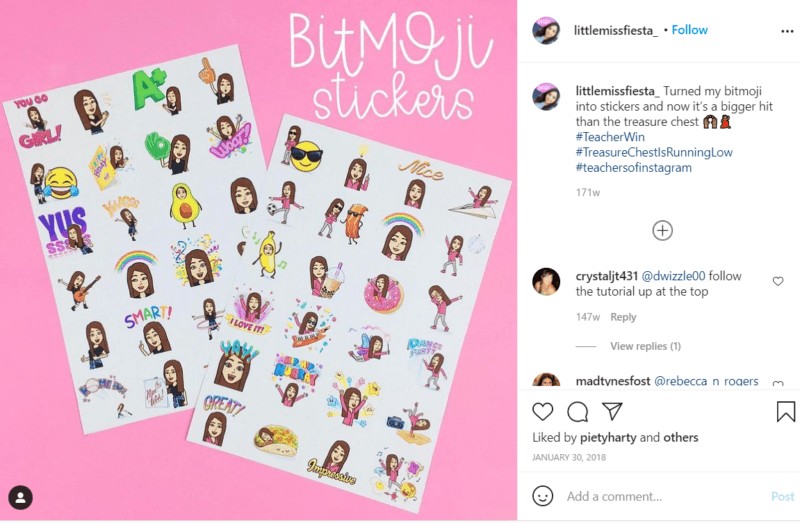Click into Add a comment field
The width and height of the screenshot is (800, 523).
click(663, 496)
